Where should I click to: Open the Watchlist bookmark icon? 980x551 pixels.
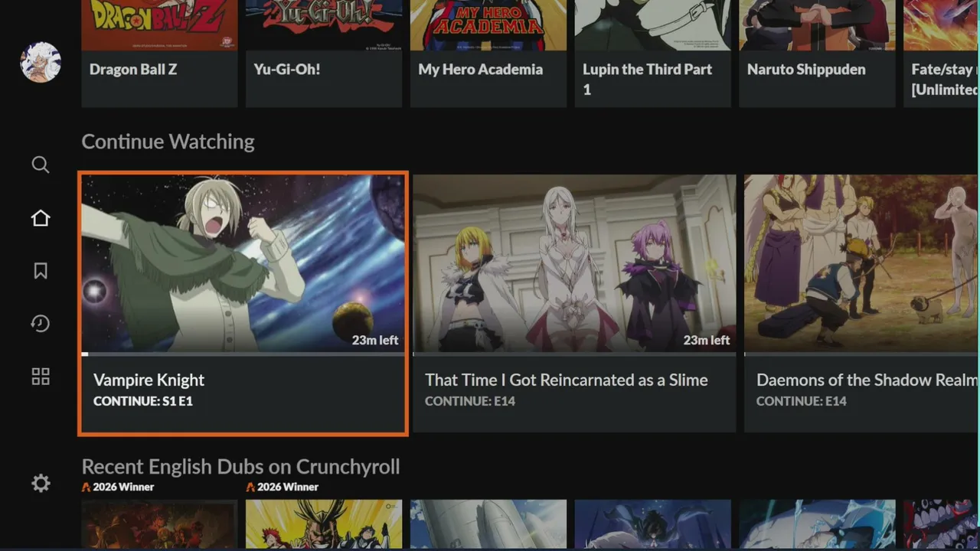pyautogui.click(x=41, y=271)
